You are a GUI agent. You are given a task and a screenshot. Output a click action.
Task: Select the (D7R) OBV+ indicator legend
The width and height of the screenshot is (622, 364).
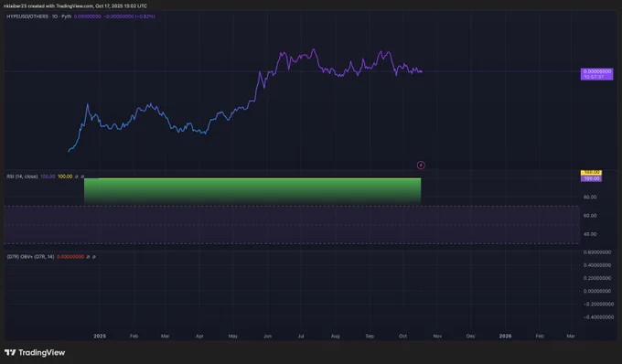(30, 257)
